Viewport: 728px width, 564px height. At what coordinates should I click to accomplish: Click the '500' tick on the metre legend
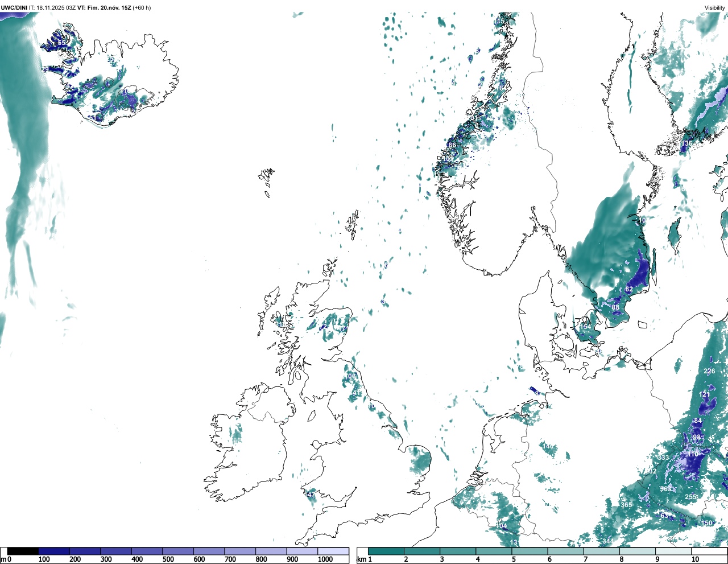pyautogui.click(x=168, y=559)
